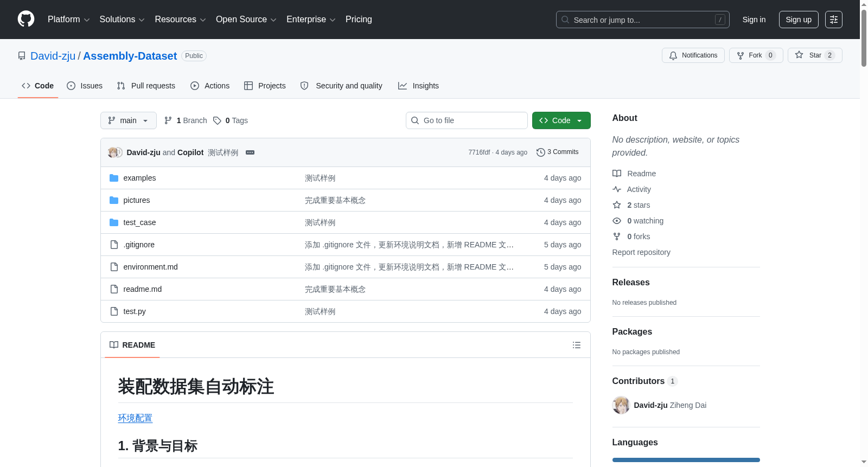Click the Sign up button

pos(799,20)
